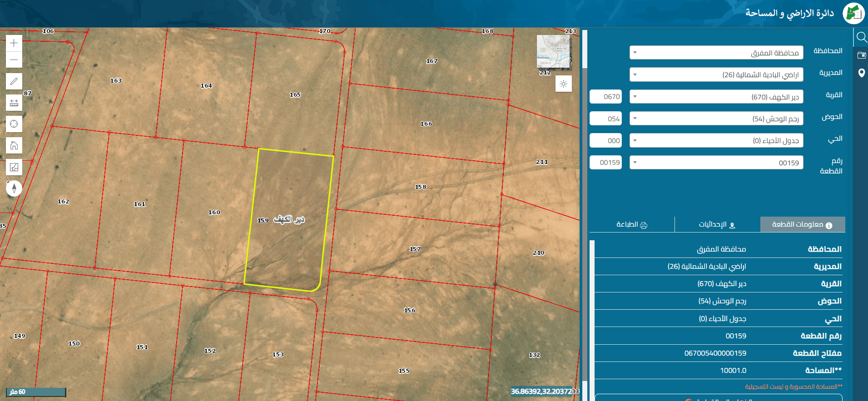Open the ruler measurement tool
868x401 pixels.
point(14,103)
